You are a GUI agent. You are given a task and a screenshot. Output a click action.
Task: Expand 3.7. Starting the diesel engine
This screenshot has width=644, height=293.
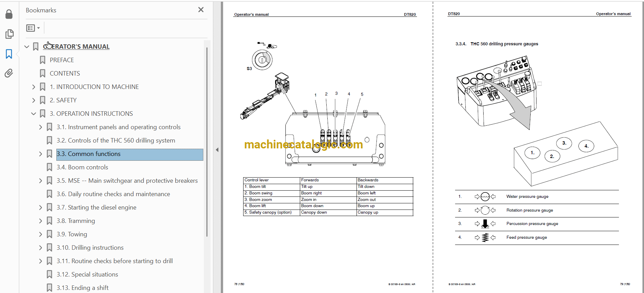click(x=41, y=207)
